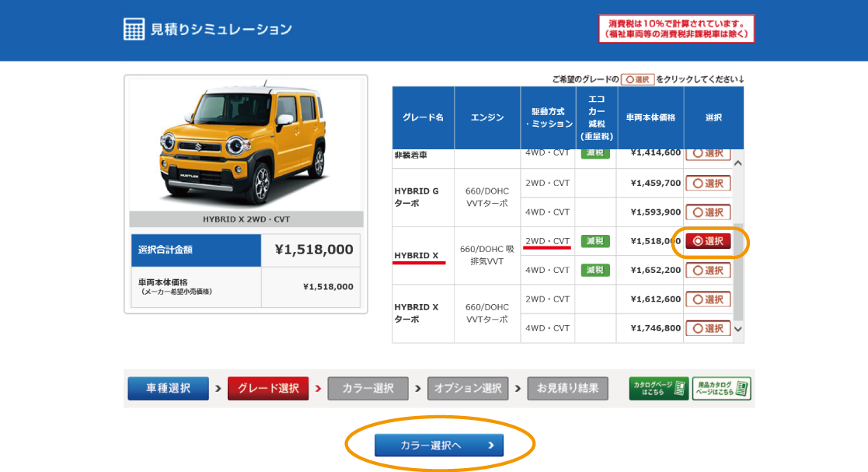Choose HYBRID X ターボ 4WD・CVT ¥1,746,800
Image resolution: width=868 pixels, height=472 pixels.
[x=708, y=328]
